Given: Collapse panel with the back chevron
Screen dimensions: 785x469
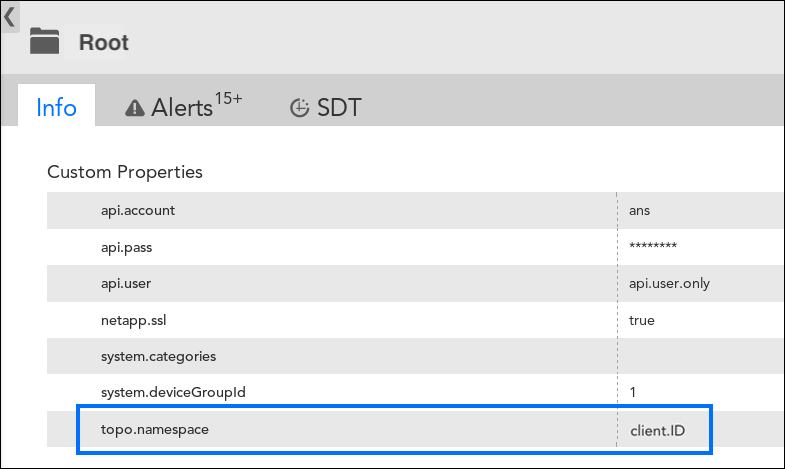Looking at the screenshot, I should [x=10, y=18].
